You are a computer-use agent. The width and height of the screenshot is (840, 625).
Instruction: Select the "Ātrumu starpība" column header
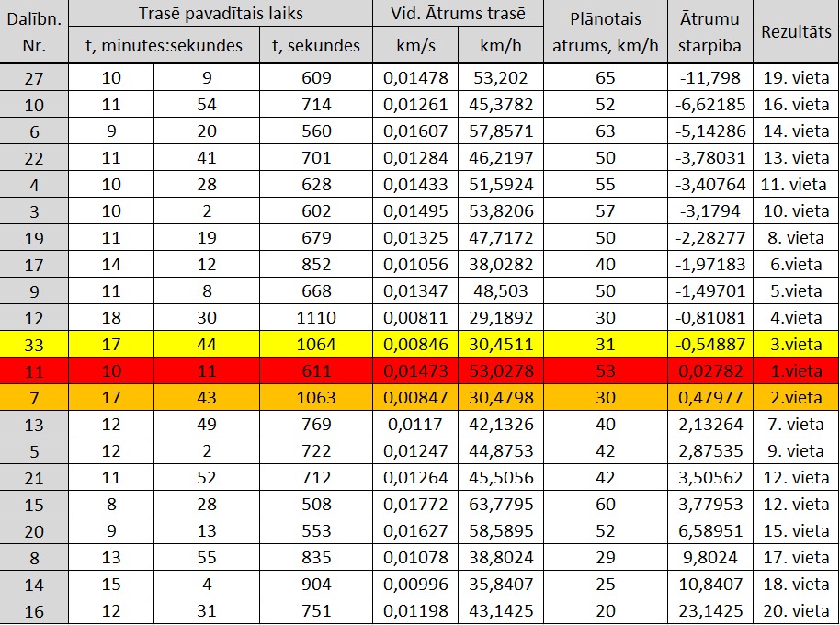pos(711,31)
